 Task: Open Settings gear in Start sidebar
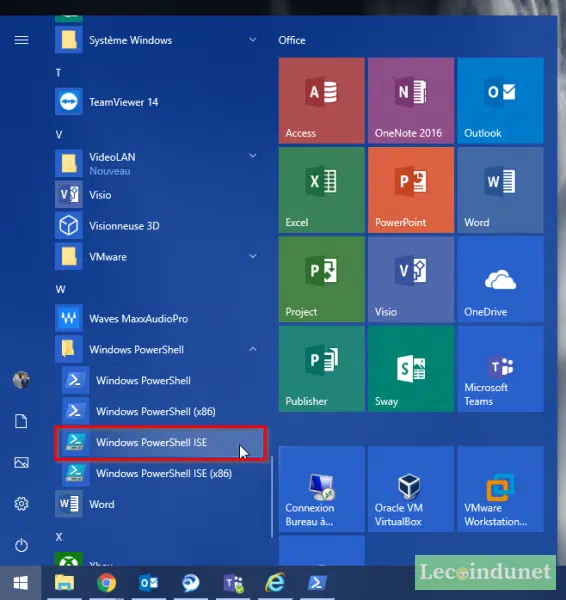point(21,504)
